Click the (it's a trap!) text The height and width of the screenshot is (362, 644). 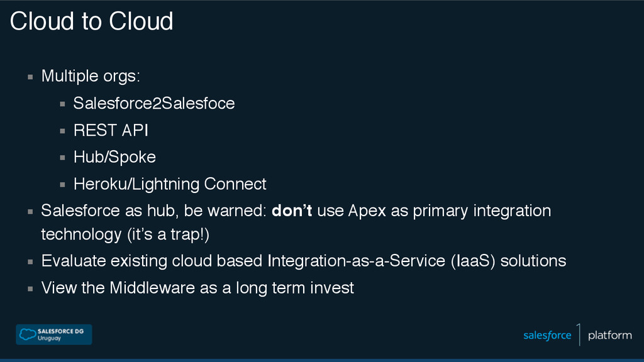pos(168,235)
